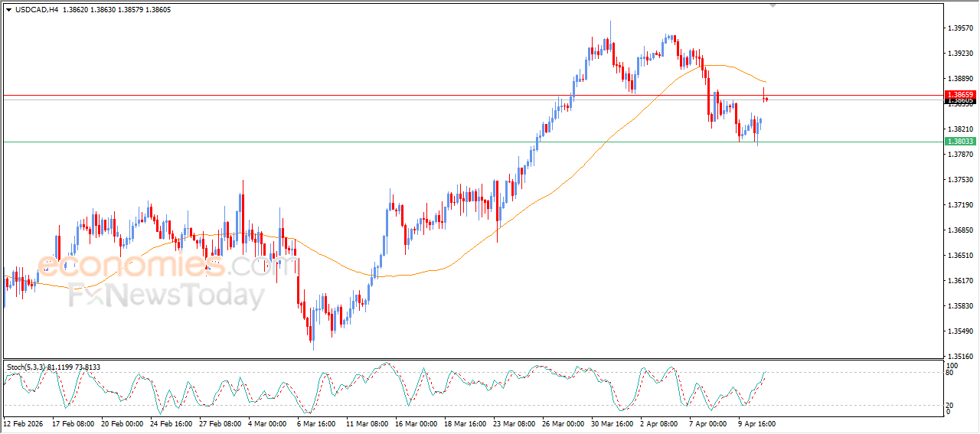This screenshot has width=980, height=434.
Task: Click the 6 Mar 16:00 time label
Action: point(315,423)
